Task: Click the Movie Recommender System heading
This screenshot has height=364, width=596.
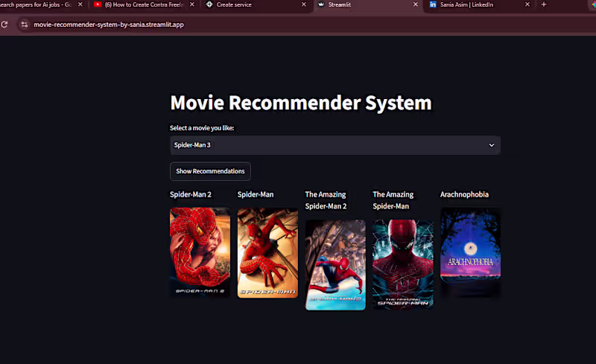Action: pyautogui.click(x=301, y=103)
